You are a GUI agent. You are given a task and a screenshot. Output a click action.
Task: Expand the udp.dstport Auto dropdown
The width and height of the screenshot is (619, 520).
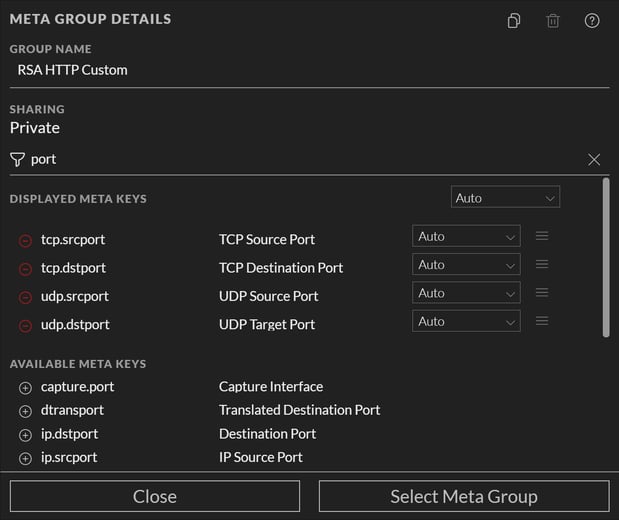pyautogui.click(x=466, y=322)
